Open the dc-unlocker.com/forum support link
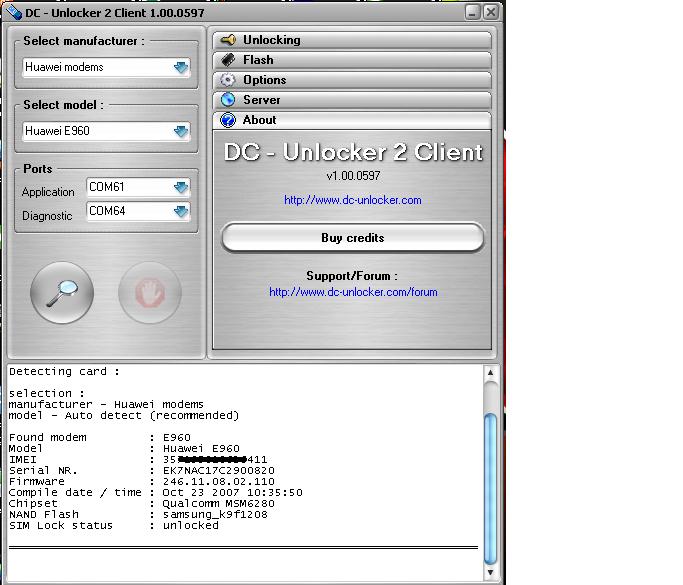The image size is (683, 585). [x=352, y=292]
